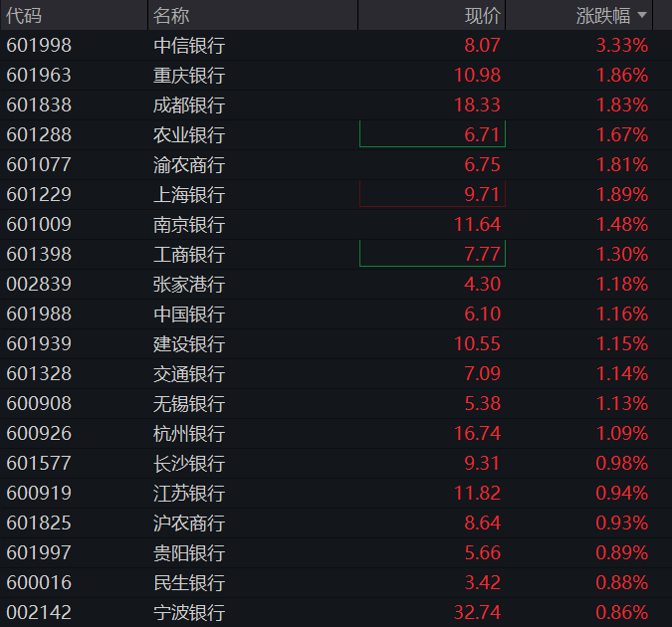This screenshot has width=672, height=627.
Task: Select stock code 601998
Action: point(39,46)
